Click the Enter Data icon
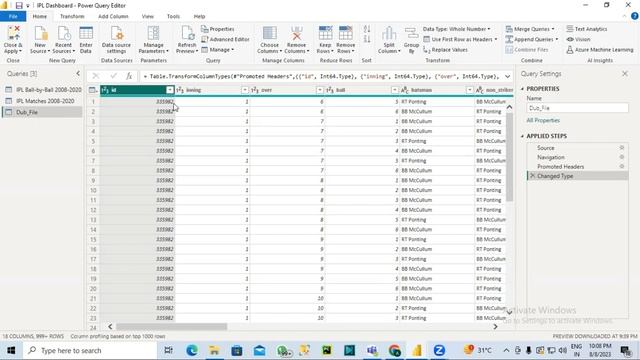Viewport: 640px width, 360px height. [86, 34]
